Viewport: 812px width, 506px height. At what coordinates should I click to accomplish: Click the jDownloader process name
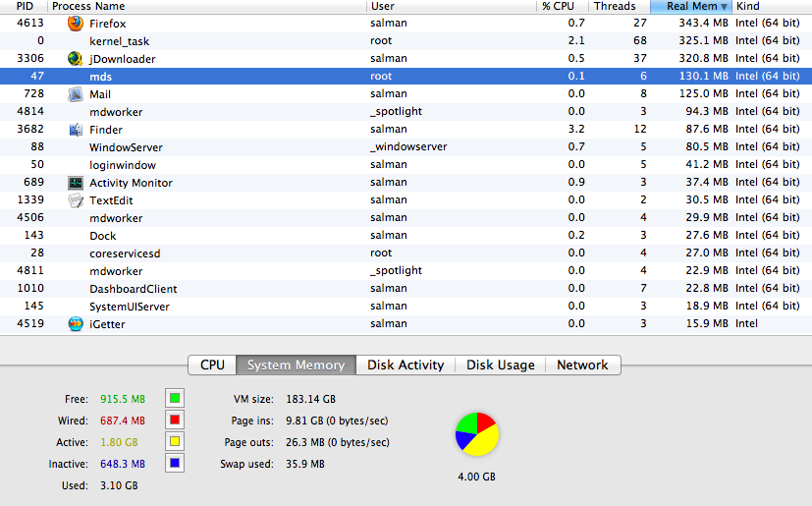click(122, 59)
